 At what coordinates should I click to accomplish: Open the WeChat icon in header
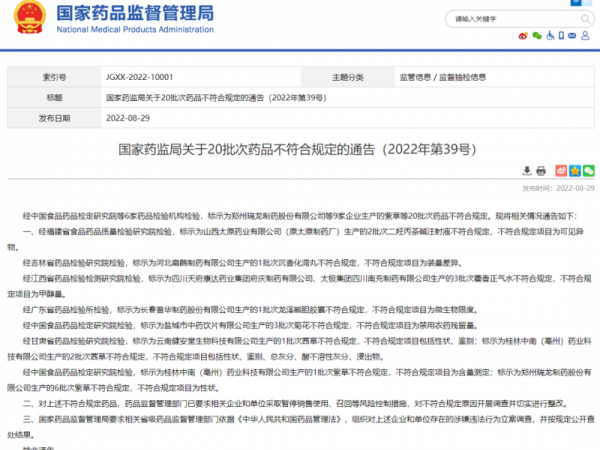(x=537, y=35)
